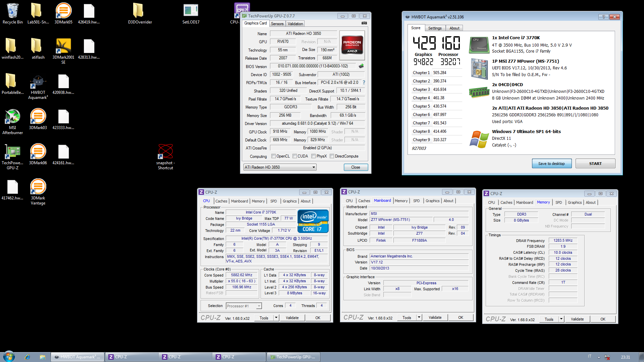Viewport: 644px width, 362px height.
Task: Click the DRAM Frequency value 1283.5 MHz
Action: pyautogui.click(x=563, y=240)
